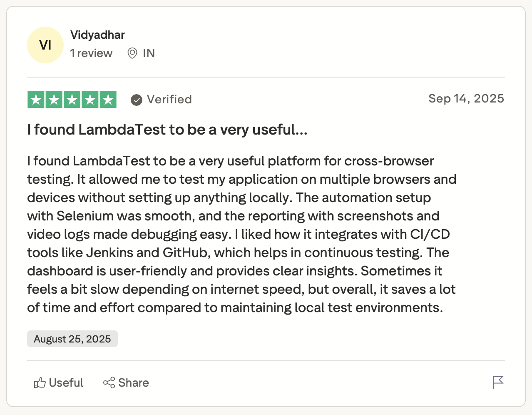This screenshot has width=532, height=415.
Task: Click the Verified label text
Action: pyautogui.click(x=169, y=100)
